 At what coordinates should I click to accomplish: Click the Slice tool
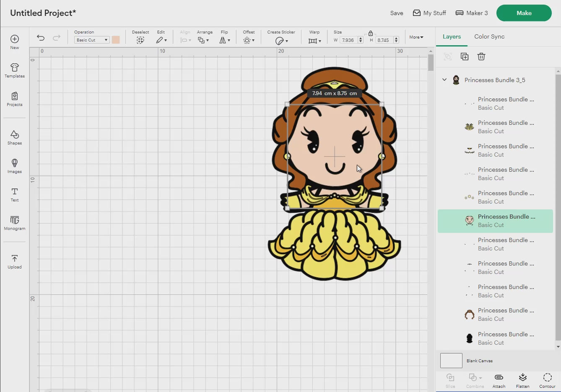pos(450,381)
